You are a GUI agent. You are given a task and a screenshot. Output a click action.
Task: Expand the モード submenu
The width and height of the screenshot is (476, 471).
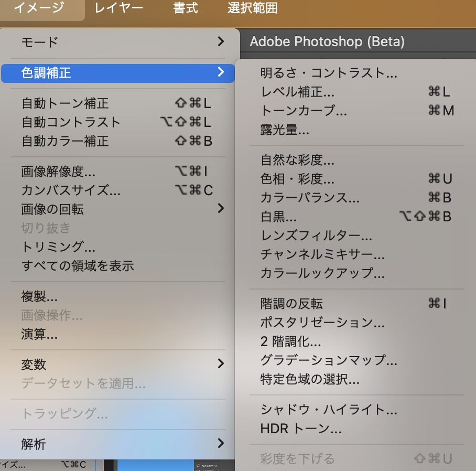(x=120, y=42)
